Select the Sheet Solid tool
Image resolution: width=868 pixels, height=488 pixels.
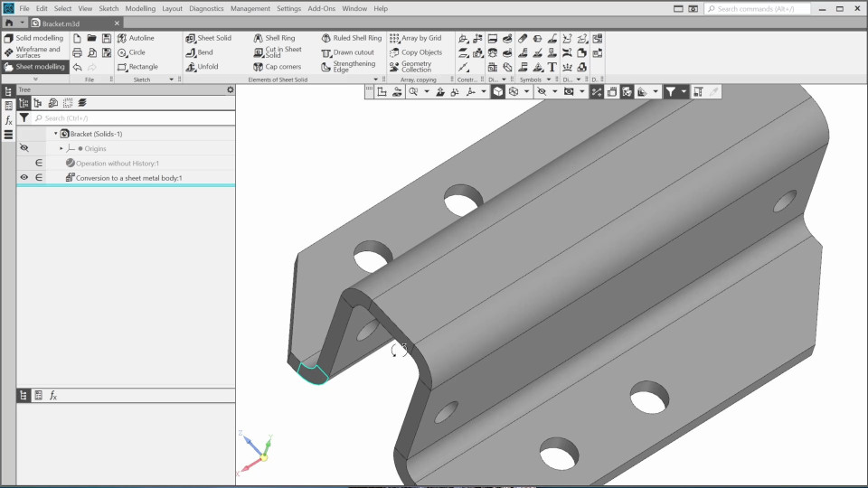pos(209,38)
